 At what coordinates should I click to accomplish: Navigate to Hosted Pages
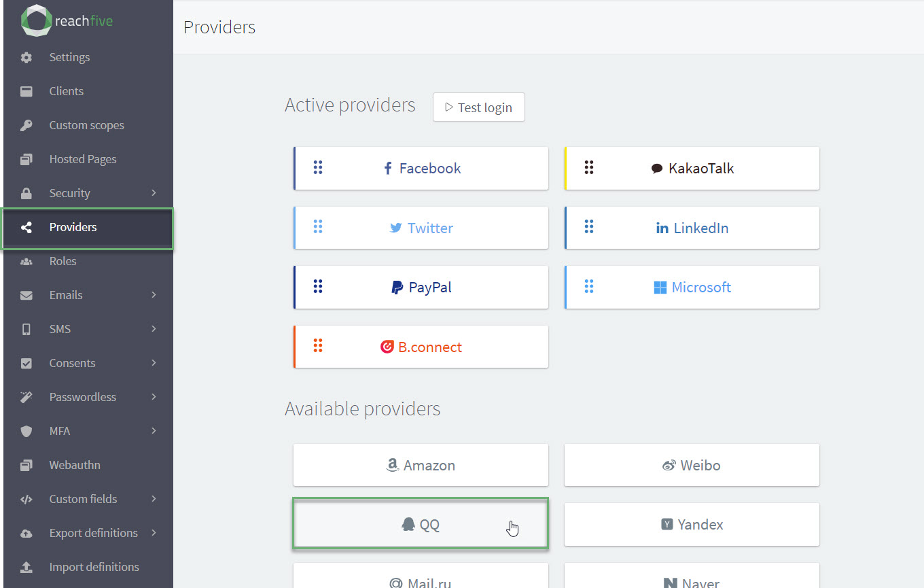tap(87, 159)
